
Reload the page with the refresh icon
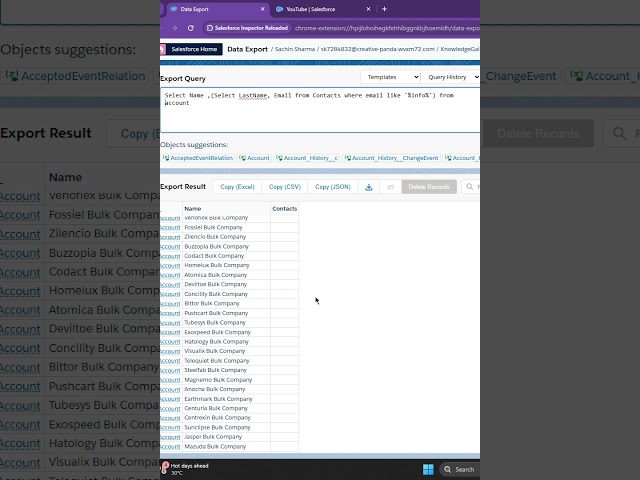(x=191, y=28)
